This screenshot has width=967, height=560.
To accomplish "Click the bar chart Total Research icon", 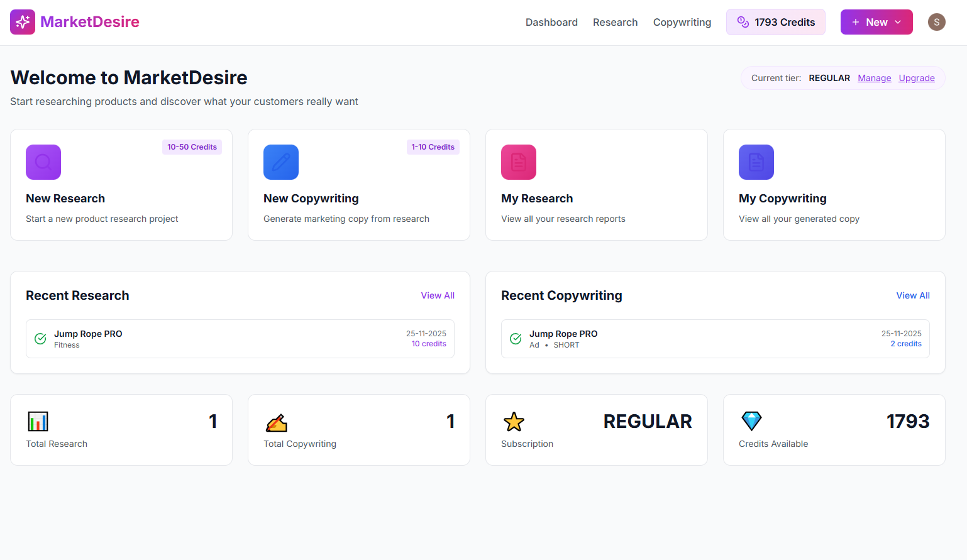I will (38, 421).
